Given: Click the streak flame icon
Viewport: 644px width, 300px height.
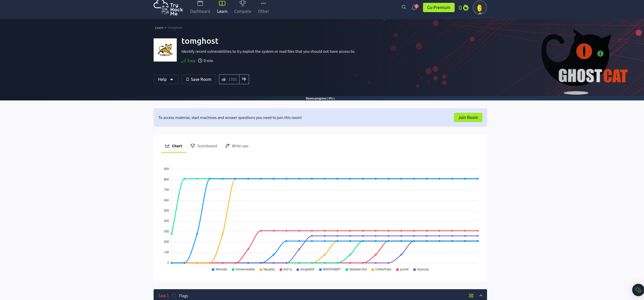Looking at the screenshot, I should pyautogui.click(x=466, y=8).
